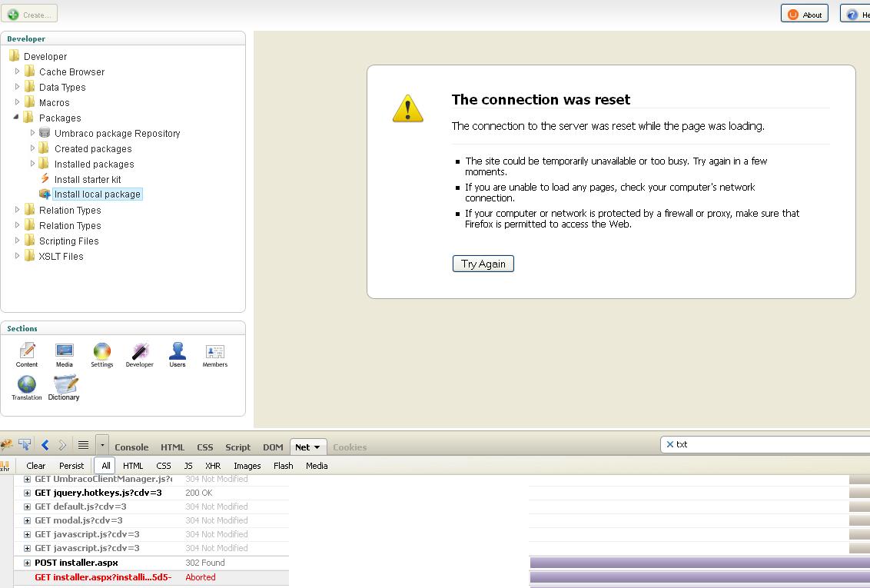Toggle Persist in the Net panel
This screenshot has width=870, height=588.
71,466
